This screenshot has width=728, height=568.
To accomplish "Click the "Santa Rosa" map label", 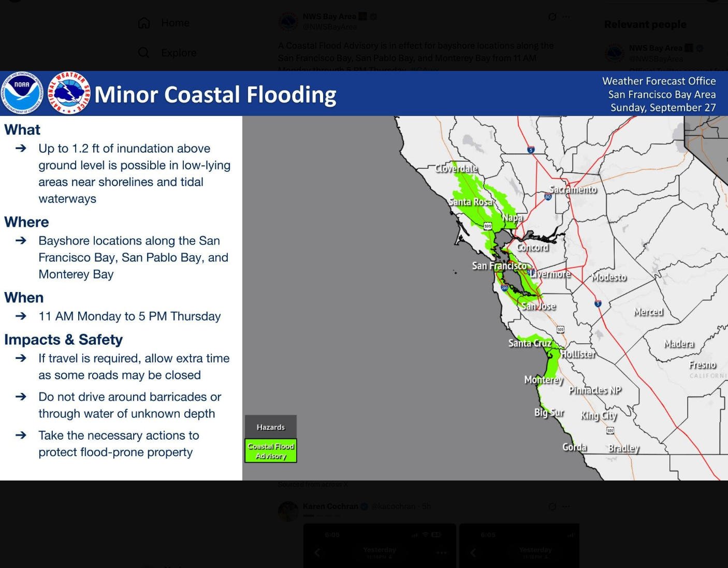I will pos(470,202).
